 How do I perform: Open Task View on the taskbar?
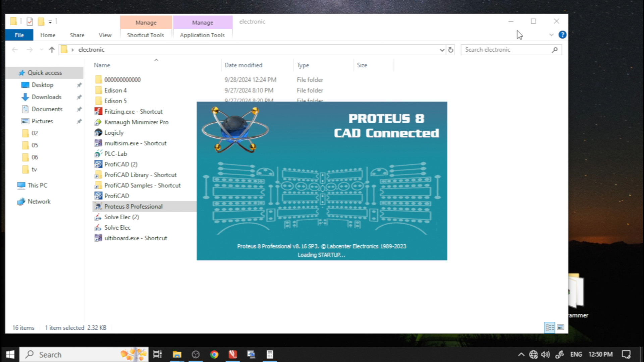157,354
